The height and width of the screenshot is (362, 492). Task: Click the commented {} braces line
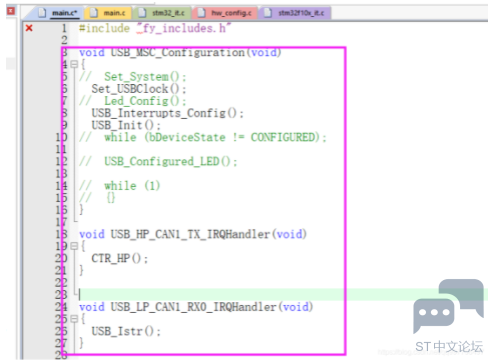click(x=97, y=198)
